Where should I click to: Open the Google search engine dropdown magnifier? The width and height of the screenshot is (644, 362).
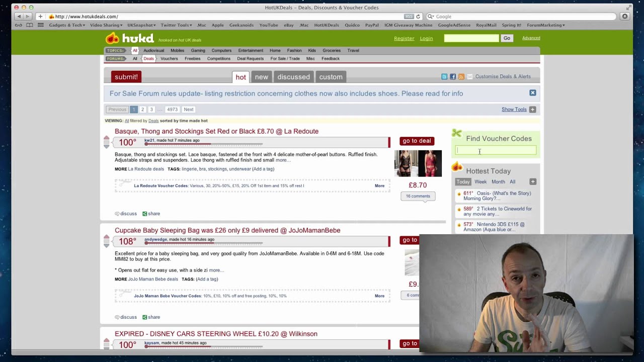click(431, 17)
